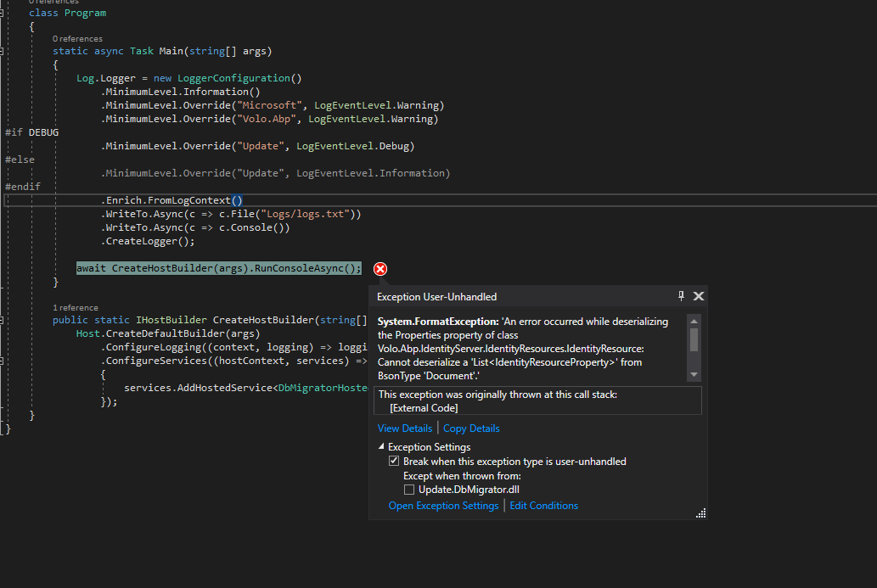Click the Edit Conditions link
Image resolution: width=877 pixels, height=588 pixels.
[543, 506]
